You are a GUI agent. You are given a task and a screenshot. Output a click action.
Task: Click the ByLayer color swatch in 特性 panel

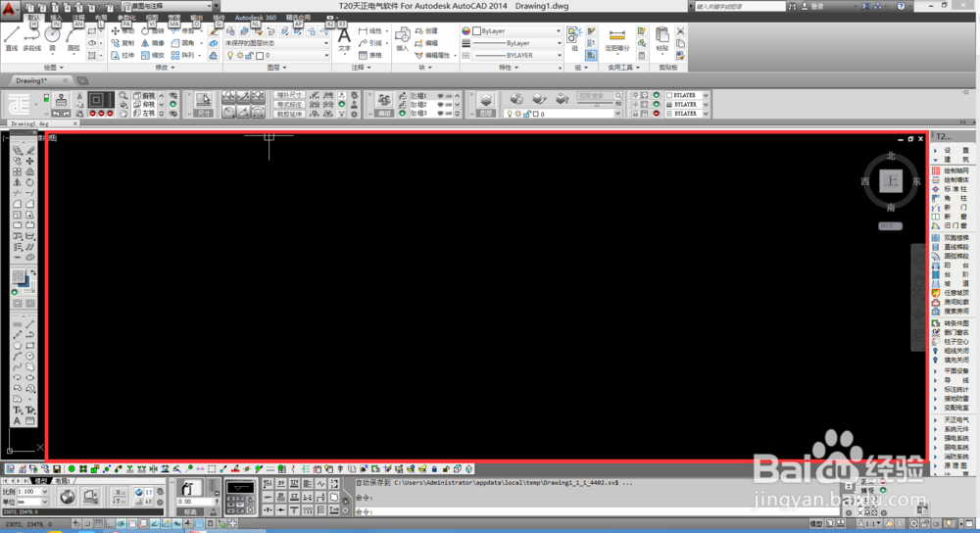(477, 30)
